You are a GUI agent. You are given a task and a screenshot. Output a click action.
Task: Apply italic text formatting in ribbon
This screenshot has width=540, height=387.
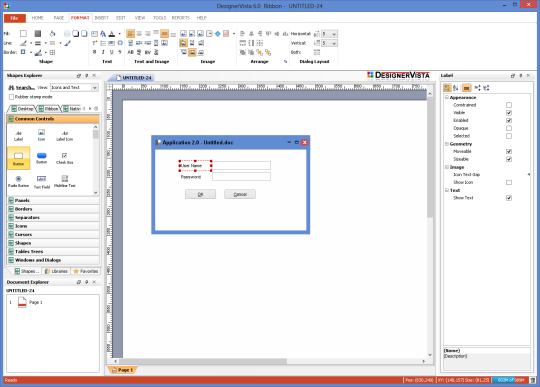coord(103,52)
